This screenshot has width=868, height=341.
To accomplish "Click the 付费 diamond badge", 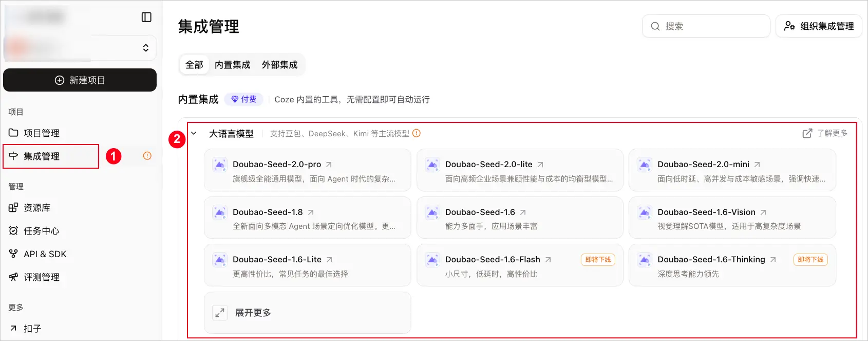I will [244, 99].
